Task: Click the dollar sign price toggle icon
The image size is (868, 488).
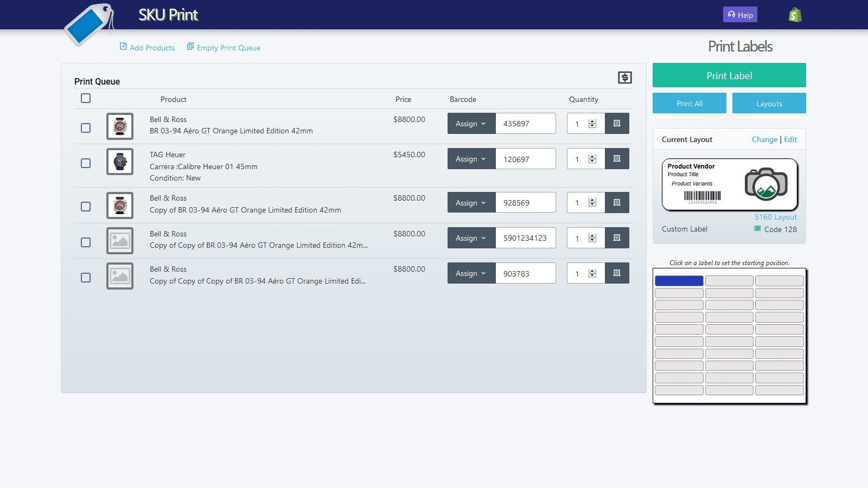Action: tap(624, 78)
